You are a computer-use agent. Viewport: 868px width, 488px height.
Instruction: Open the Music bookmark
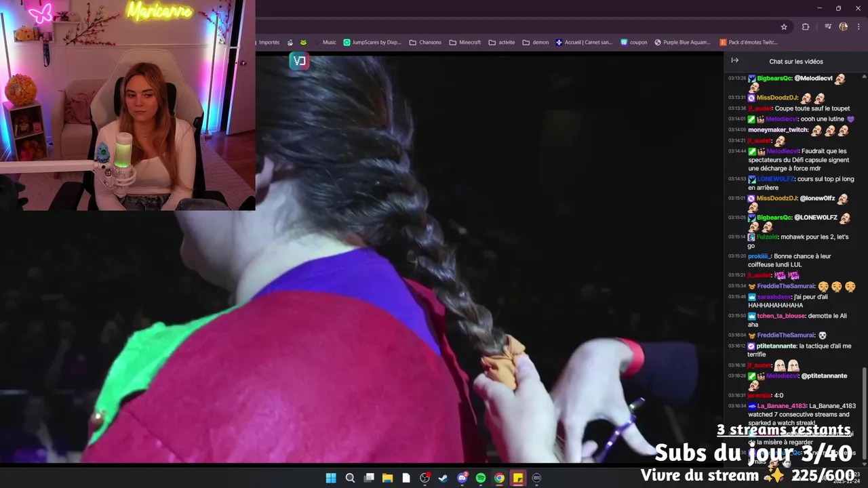(329, 42)
